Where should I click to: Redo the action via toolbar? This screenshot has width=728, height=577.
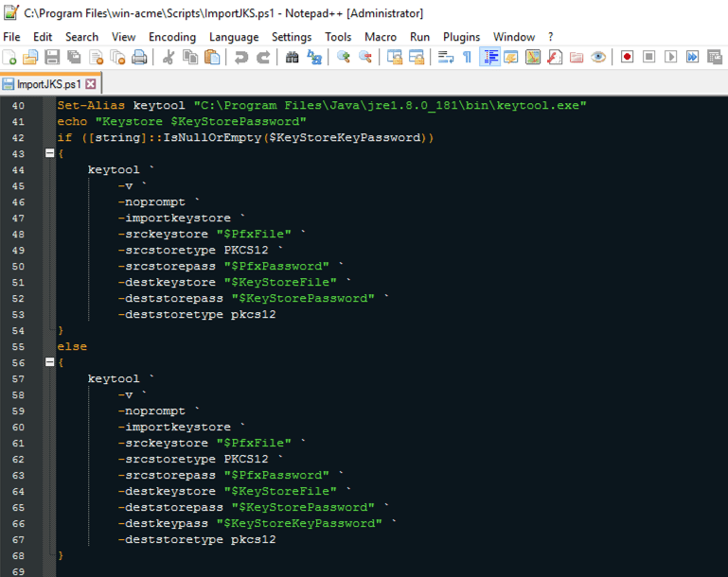(x=263, y=57)
